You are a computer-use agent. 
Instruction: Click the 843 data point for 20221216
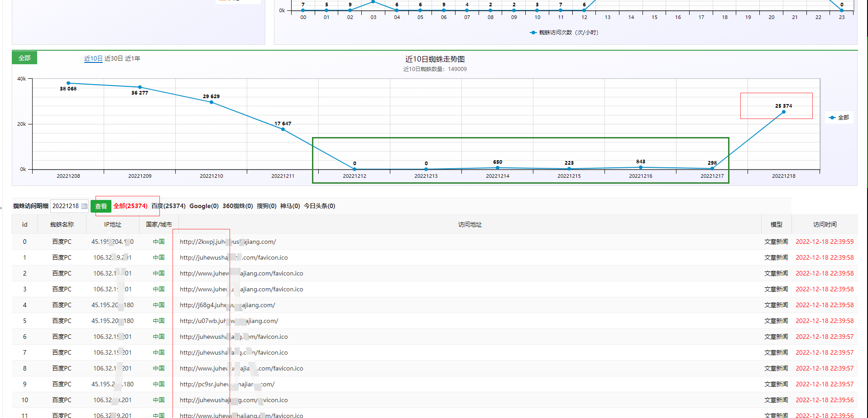(x=641, y=167)
